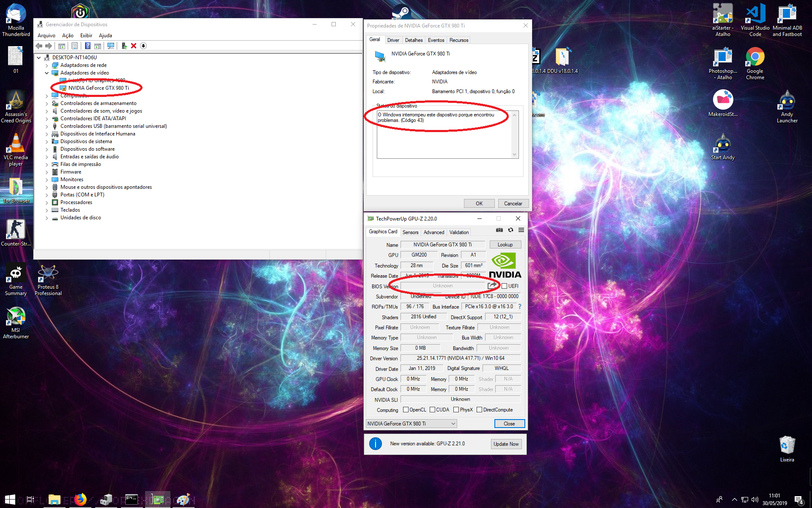Click the device status box scroll-down arrow
Image resolution: width=812 pixels, height=508 pixels.
click(x=515, y=155)
